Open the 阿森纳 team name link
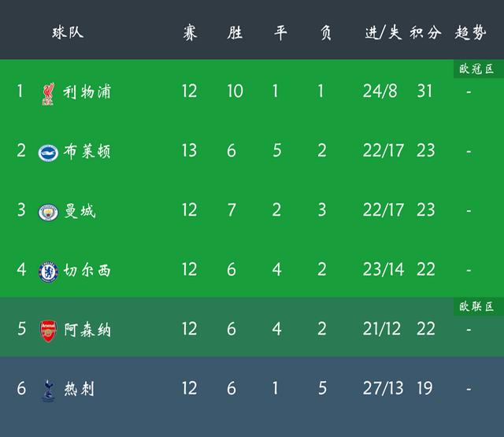The width and height of the screenshot is (504, 437). (x=87, y=330)
